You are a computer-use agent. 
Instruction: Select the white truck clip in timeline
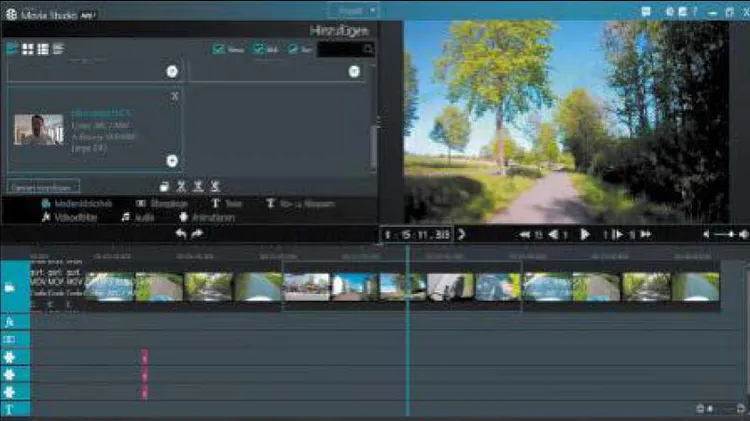pos(450,287)
